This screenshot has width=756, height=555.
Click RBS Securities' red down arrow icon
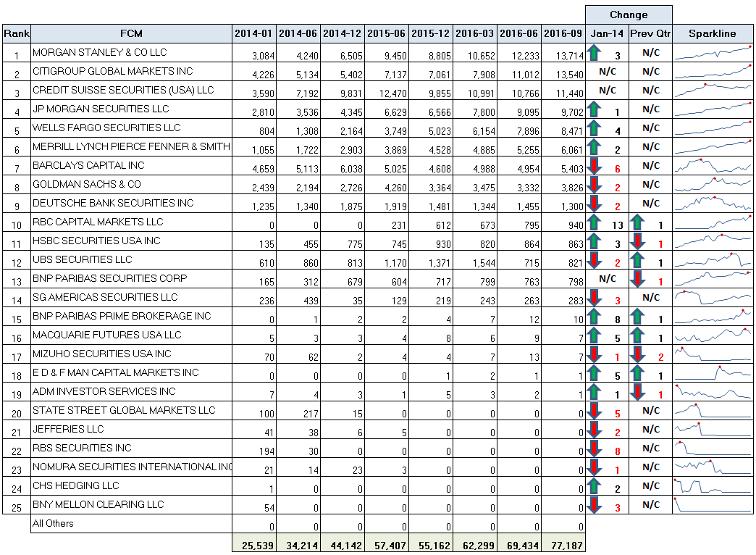[x=594, y=448]
